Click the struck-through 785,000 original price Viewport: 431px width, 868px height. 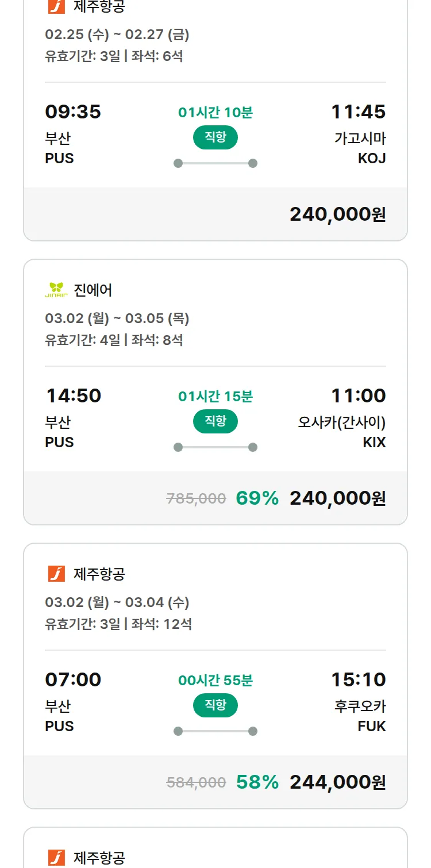coord(196,498)
